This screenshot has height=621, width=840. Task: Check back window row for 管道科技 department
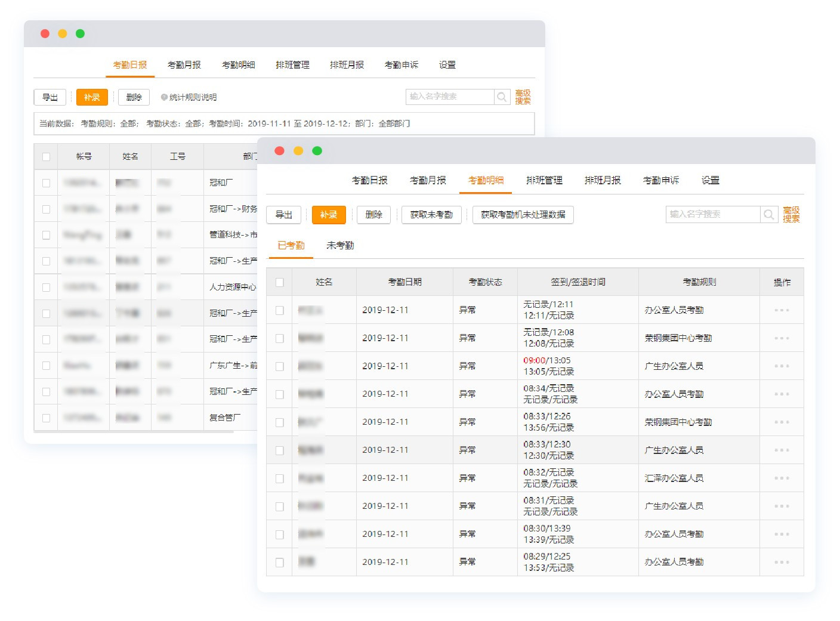(x=46, y=235)
